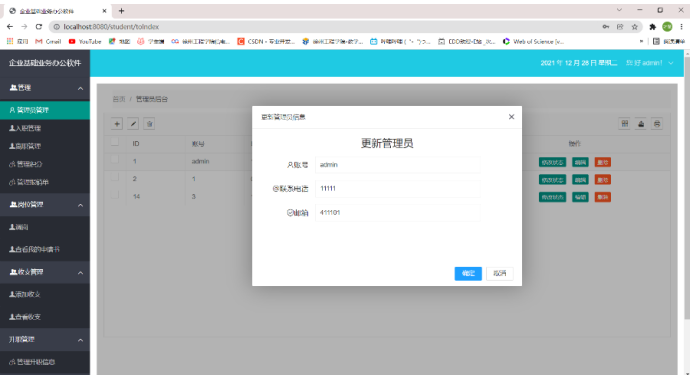Open the browser extensions puzzle icon

pos(653,27)
